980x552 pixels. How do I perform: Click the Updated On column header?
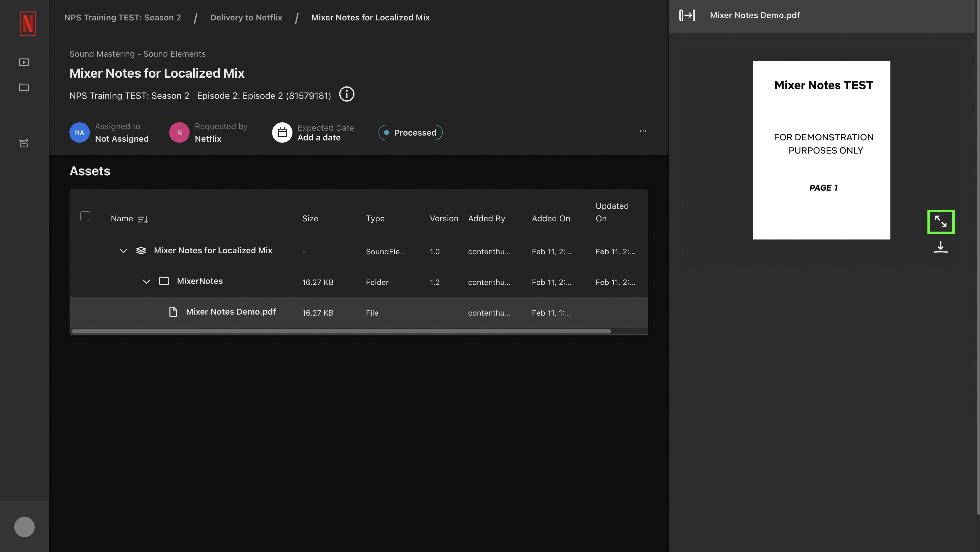click(x=612, y=212)
